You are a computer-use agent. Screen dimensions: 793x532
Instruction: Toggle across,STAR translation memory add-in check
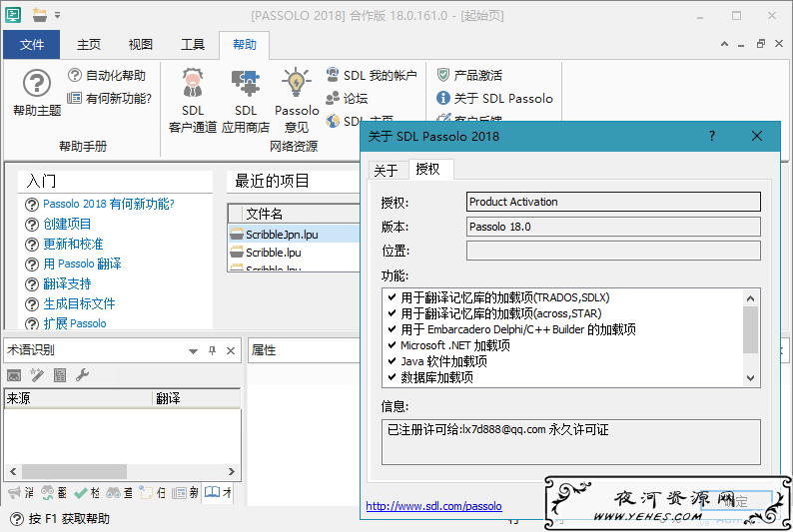pos(392,313)
